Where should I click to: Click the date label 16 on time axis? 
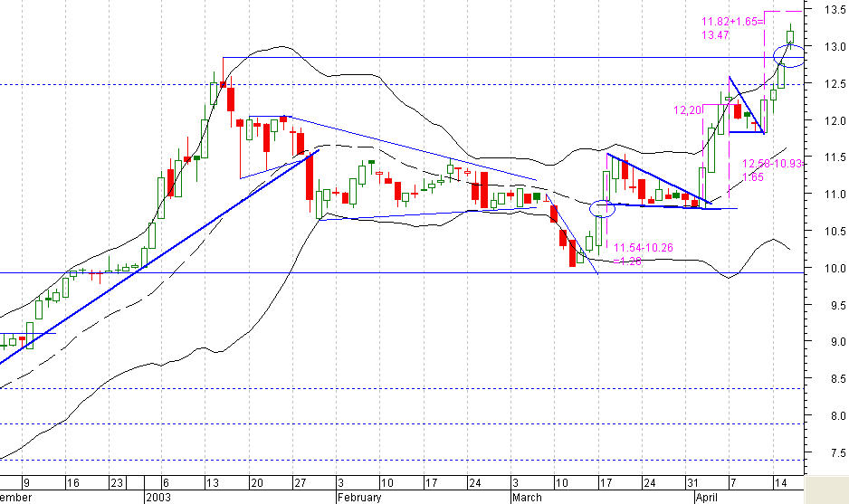point(72,483)
